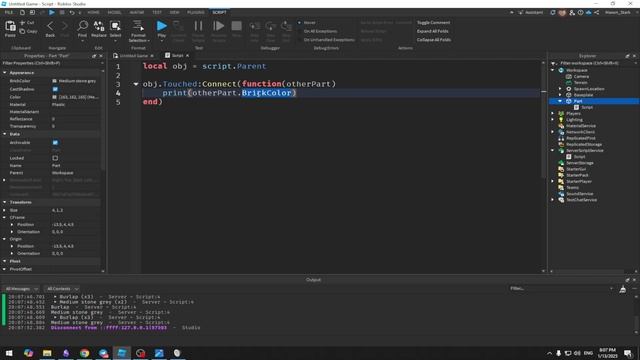
Task: Click Collapse All Folds action
Action: pyautogui.click(x=433, y=40)
